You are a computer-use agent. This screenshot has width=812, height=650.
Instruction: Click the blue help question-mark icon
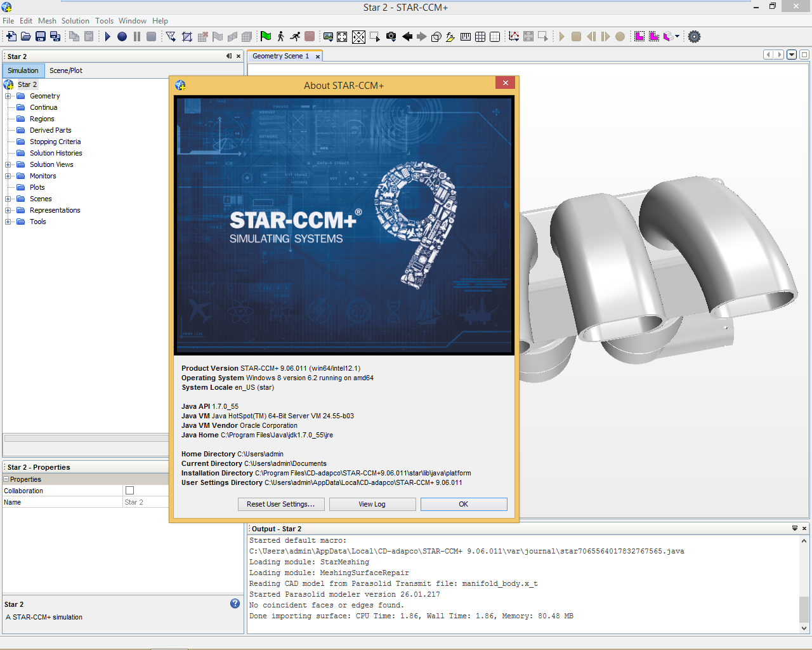coord(235,604)
